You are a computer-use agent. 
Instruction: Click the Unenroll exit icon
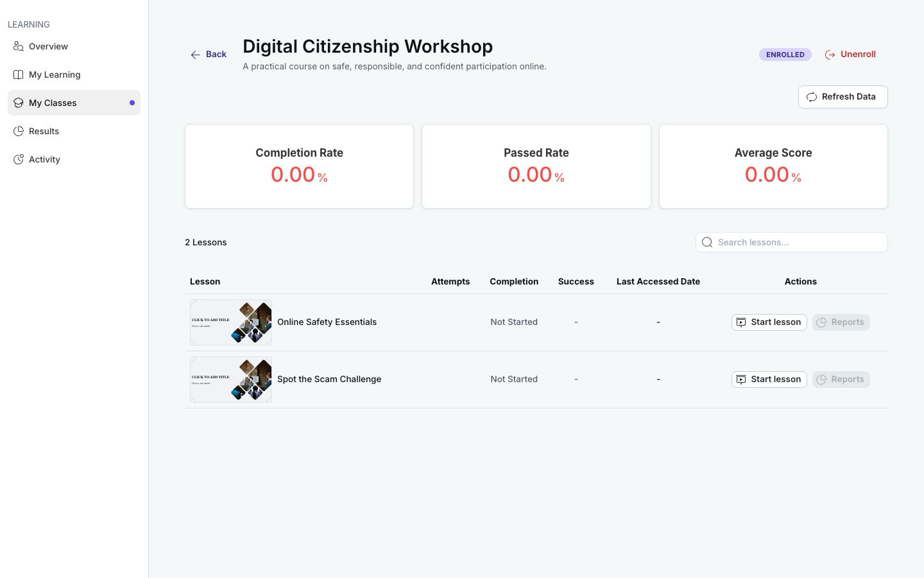tap(830, 55)
